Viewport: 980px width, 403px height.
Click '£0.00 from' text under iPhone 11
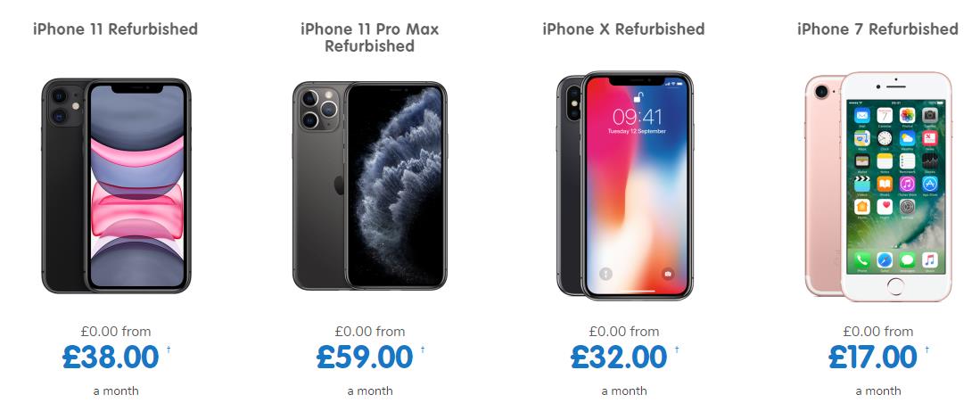tap(116, 332)
